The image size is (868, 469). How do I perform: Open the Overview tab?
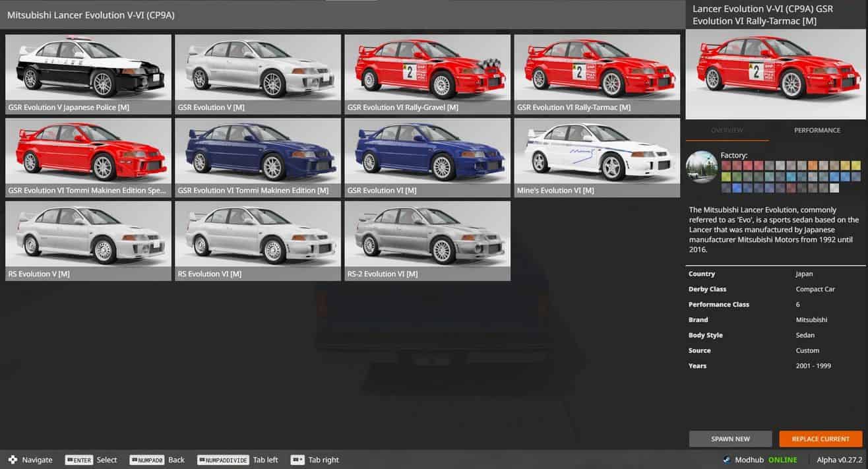point(727,131)
